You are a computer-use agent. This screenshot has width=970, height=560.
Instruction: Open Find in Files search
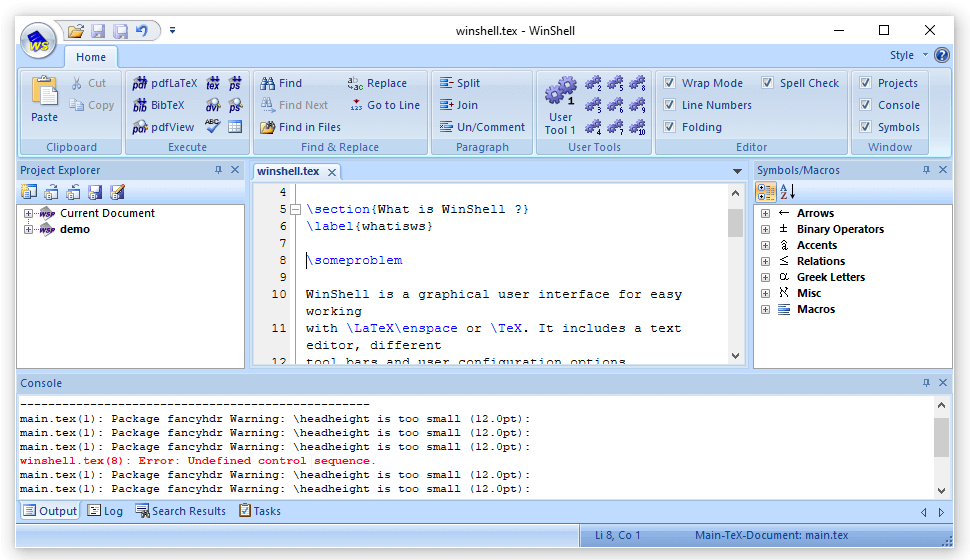301,127
